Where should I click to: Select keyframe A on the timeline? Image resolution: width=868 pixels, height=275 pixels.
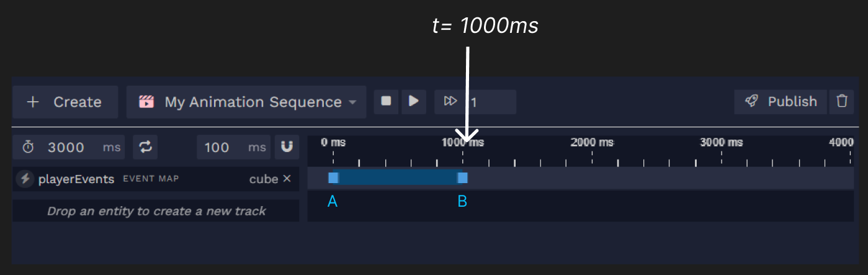coord(333,178)
